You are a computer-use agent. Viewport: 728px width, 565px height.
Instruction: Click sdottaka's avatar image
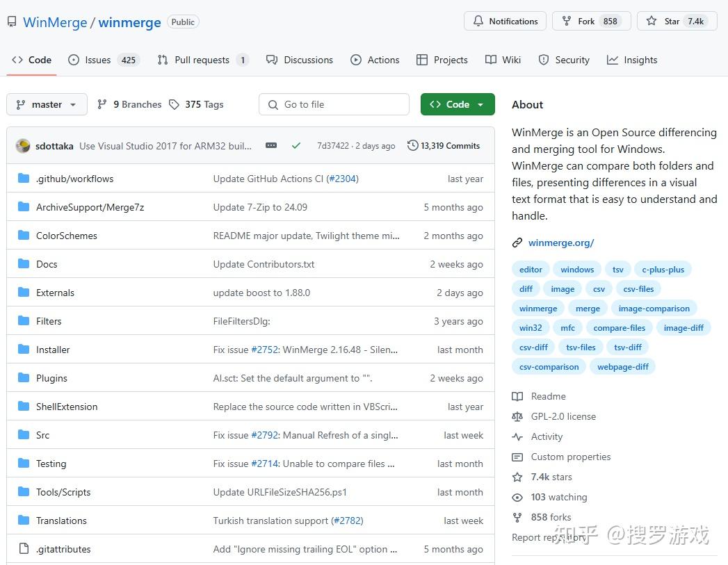pos(23,146)
